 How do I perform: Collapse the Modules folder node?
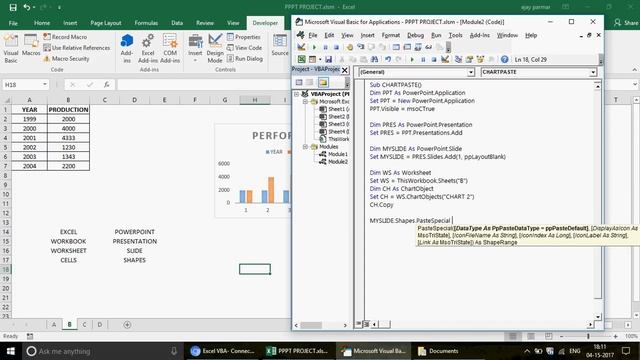305,147
